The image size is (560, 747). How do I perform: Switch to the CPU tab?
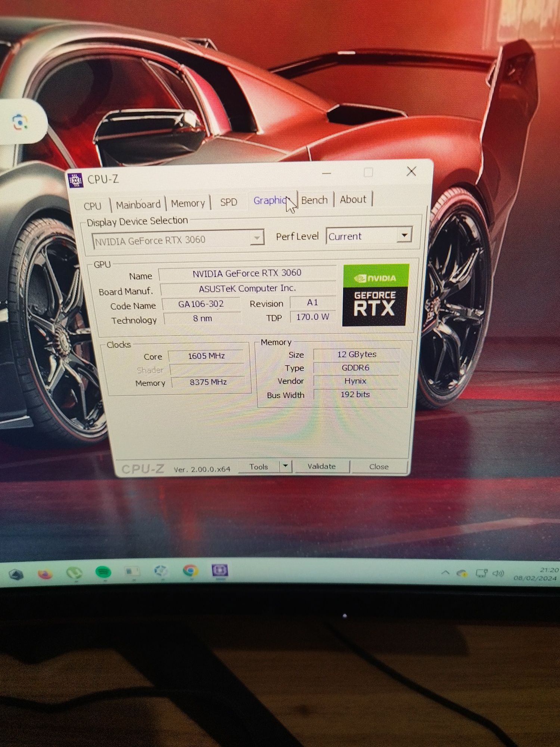(x=93, y=206)
